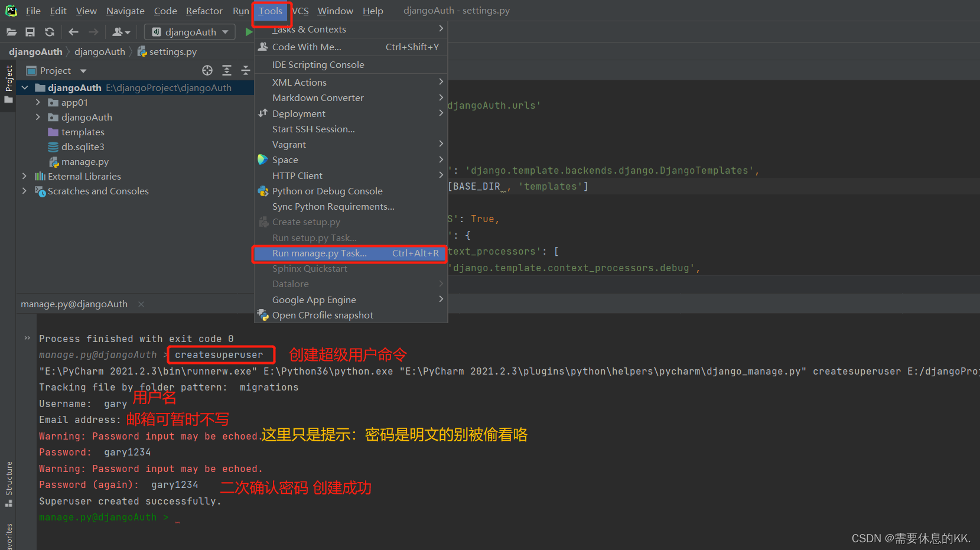Collapse the djangoAuth root project folder

25,87
